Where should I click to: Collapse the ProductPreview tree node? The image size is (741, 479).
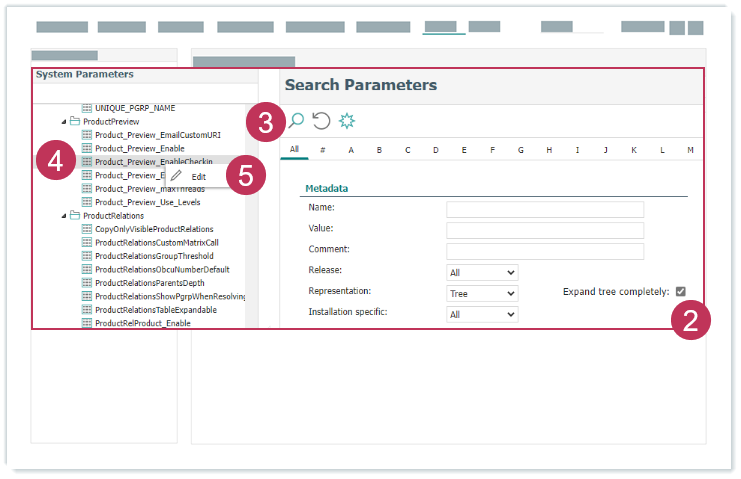(x=64, y=121)
